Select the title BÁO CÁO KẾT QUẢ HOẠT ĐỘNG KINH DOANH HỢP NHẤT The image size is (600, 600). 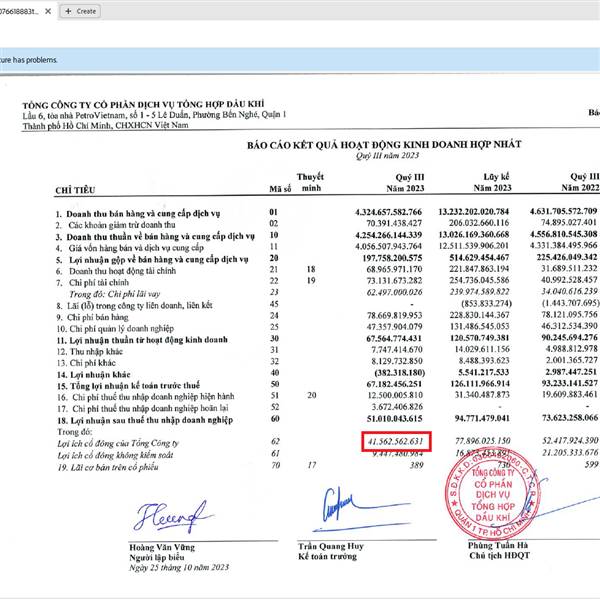384,145
